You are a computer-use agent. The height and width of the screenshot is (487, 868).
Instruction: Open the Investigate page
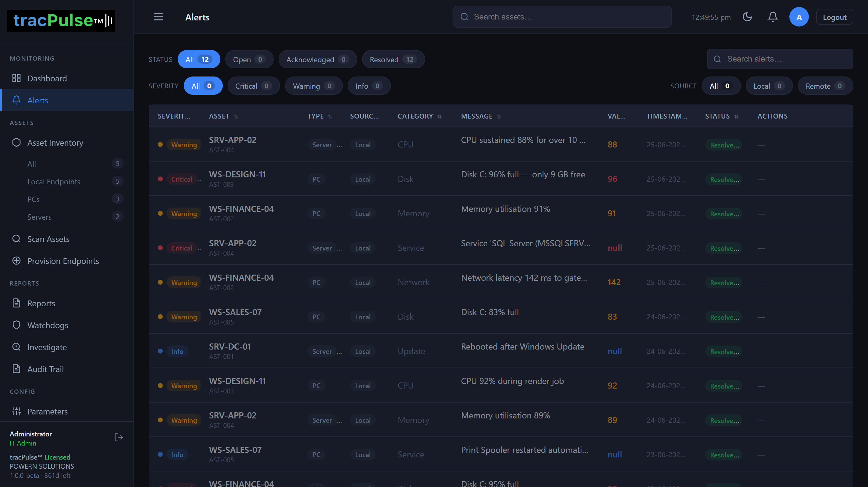tap(67, 347)
